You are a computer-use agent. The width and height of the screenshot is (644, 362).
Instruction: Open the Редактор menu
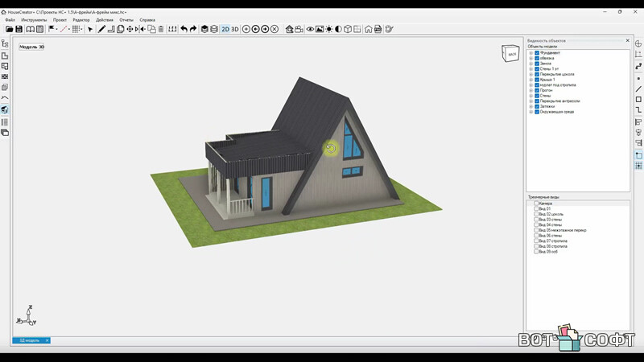tap(81, 19)
